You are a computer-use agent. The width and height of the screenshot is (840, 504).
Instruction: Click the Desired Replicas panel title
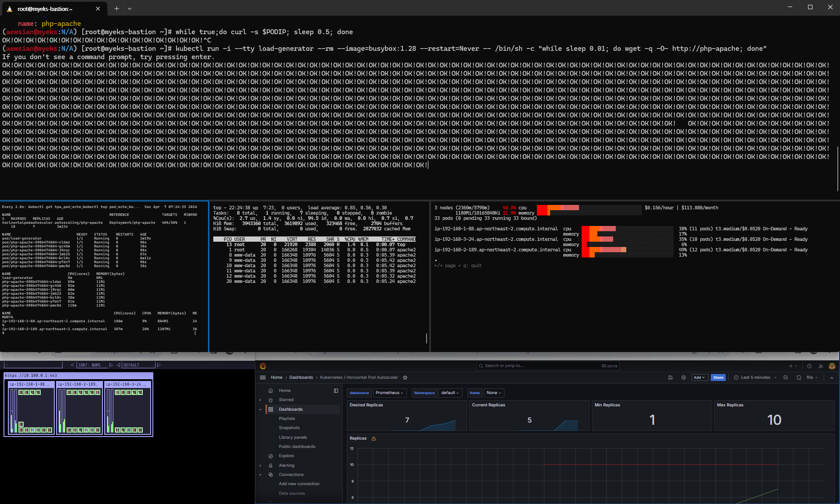click(366, 405)
